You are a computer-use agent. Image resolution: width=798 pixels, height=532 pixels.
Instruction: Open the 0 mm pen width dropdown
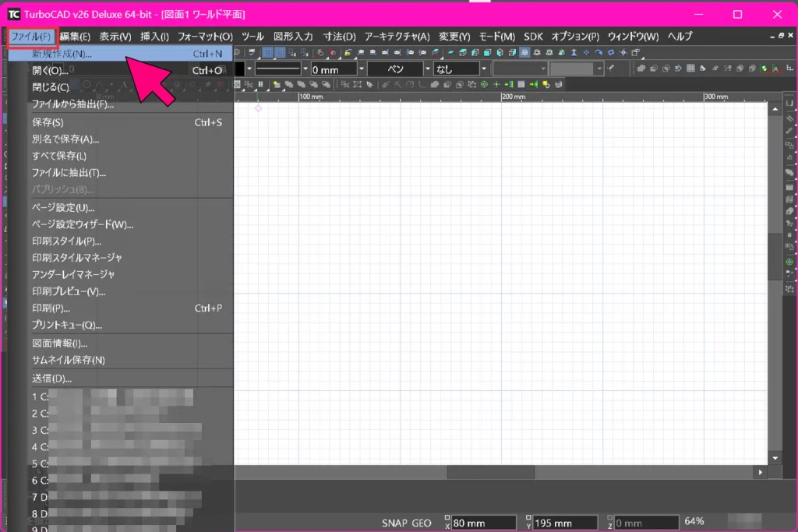coord(362,69)
